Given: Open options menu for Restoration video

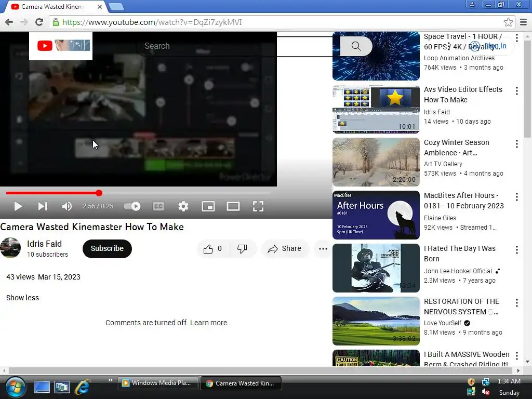Looking at the screenshot, I should pos(517,303).
